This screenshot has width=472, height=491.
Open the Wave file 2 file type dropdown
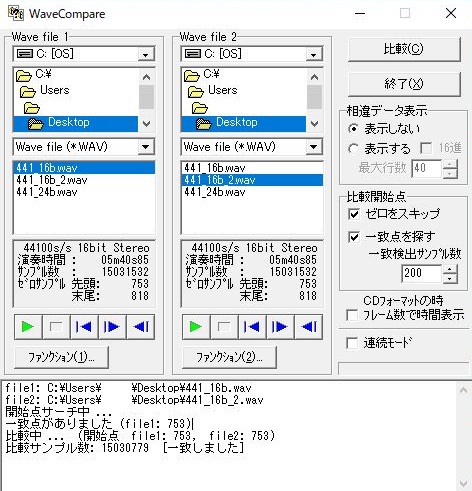pyautogui.click(x=314, y=147)
